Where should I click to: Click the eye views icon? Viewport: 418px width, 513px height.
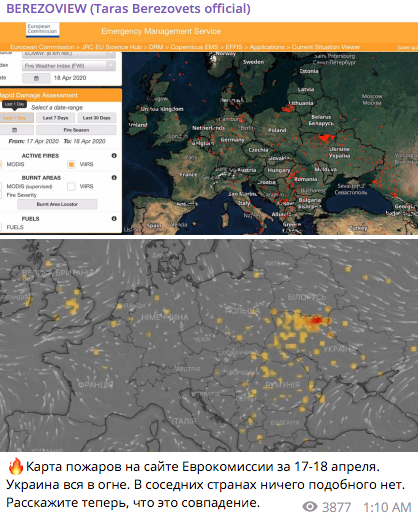point(310,507)
